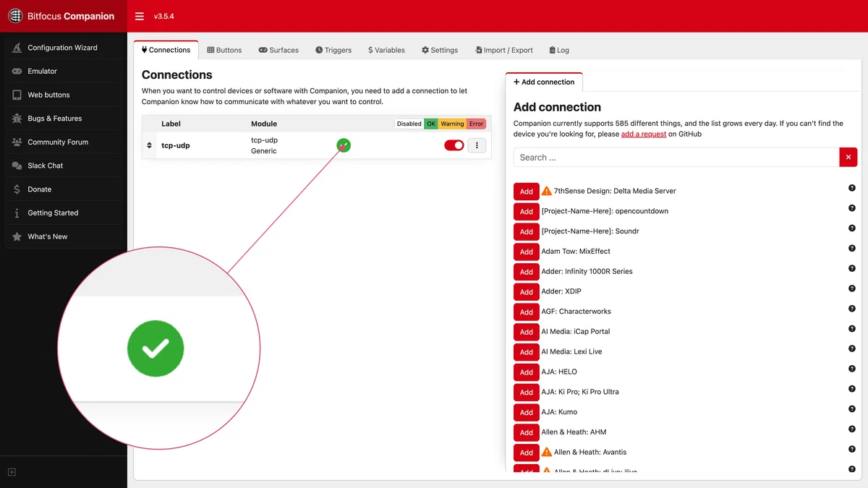Viewport: 868px width, 488px height.
Task: Open Slack Chat sidebar link
Action: tap(64, 166)
